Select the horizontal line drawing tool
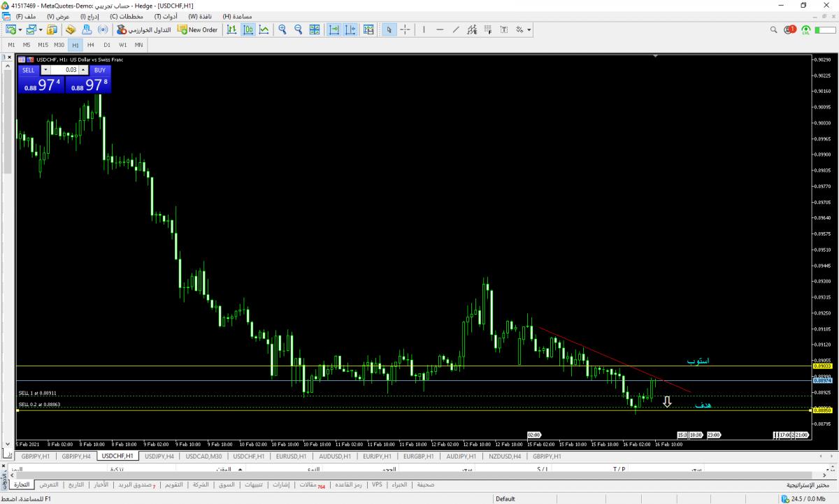 pyautogui.click(x=440, y=29)
